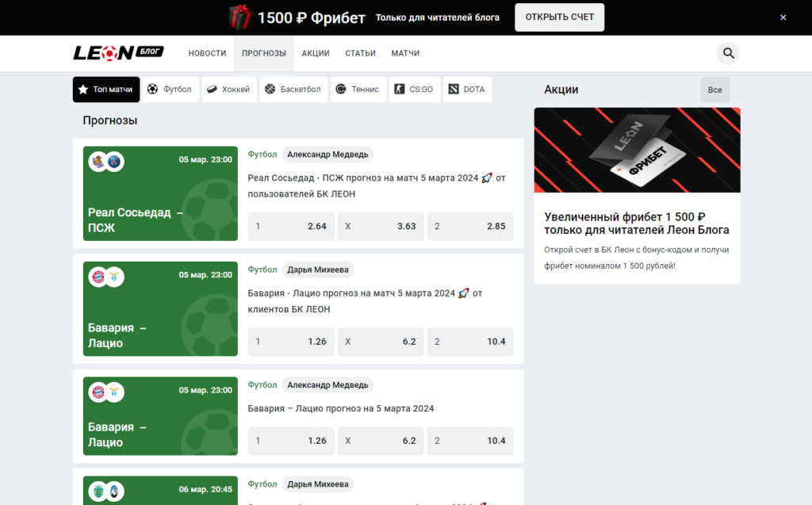Screen dimensions: 812x505
Task: Click the CS:GO icon
Action: pos(400,89)
